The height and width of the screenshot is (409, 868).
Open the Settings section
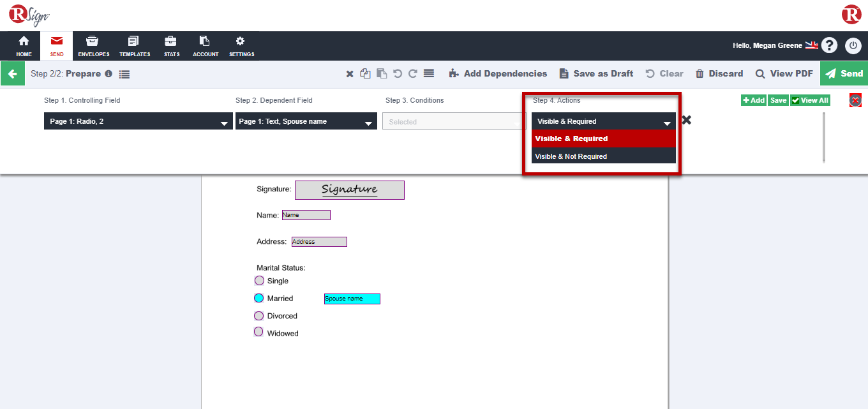241,46
